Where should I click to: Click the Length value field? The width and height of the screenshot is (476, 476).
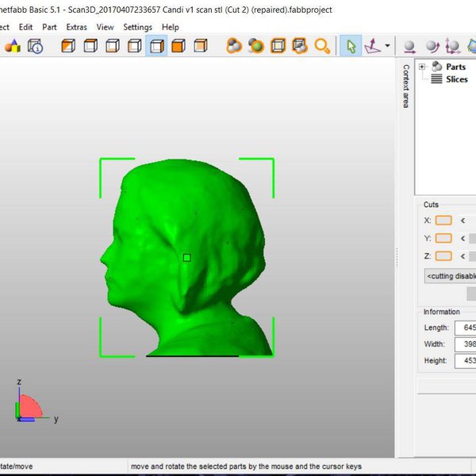point(465,328)
